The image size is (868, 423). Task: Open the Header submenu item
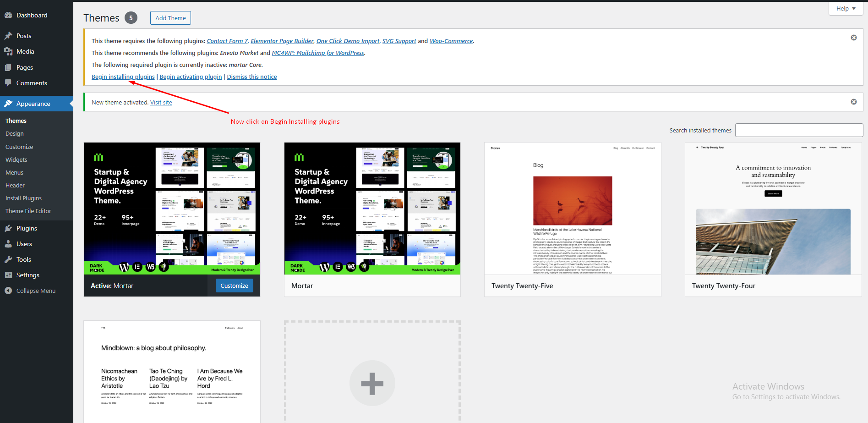coord(15,185)
